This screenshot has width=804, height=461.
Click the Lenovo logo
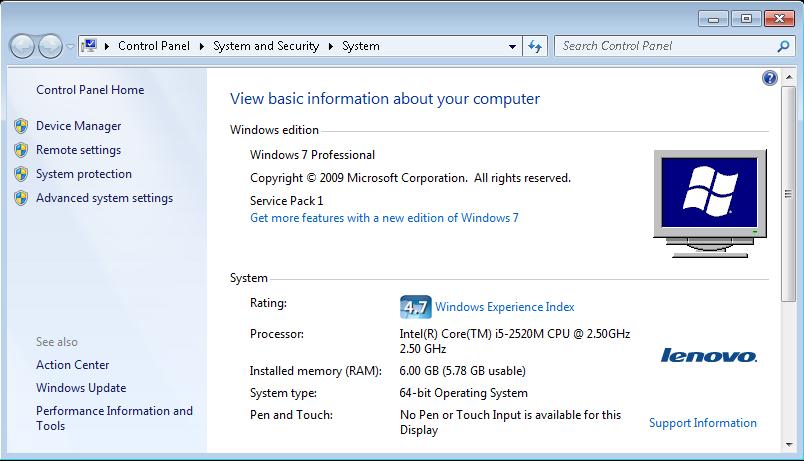pos(709,356)
